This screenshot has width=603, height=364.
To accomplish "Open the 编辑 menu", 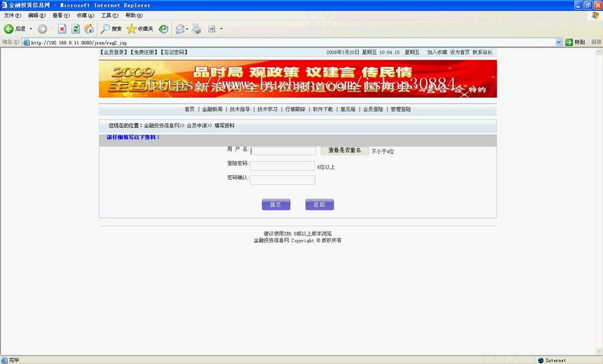I will click(x=37, y=15).
